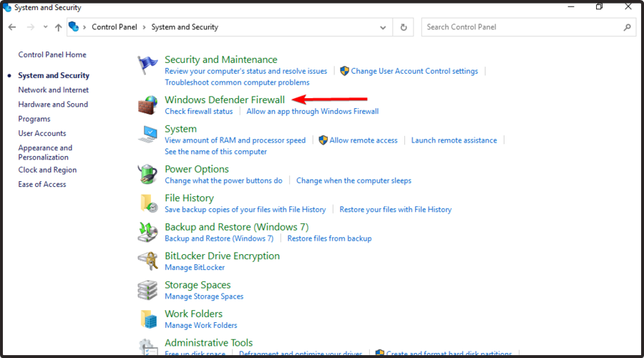
Task: Click Manage BitLocker
Action: [195, 268]
